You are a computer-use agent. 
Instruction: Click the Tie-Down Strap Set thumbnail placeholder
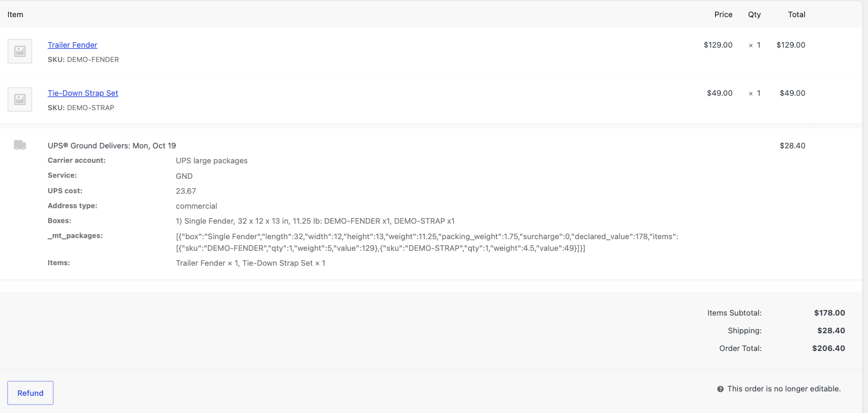pyautogui.click(x=20, y=100)
